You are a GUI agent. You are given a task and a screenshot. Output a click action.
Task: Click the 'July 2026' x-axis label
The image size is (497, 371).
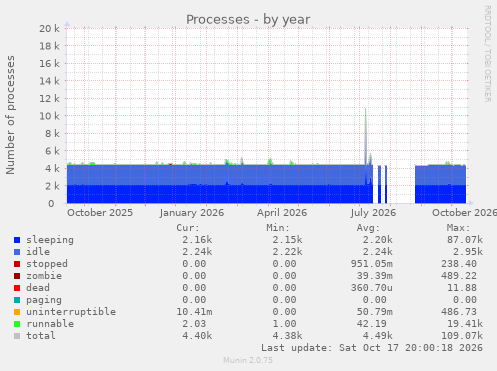tap(373, 213)
